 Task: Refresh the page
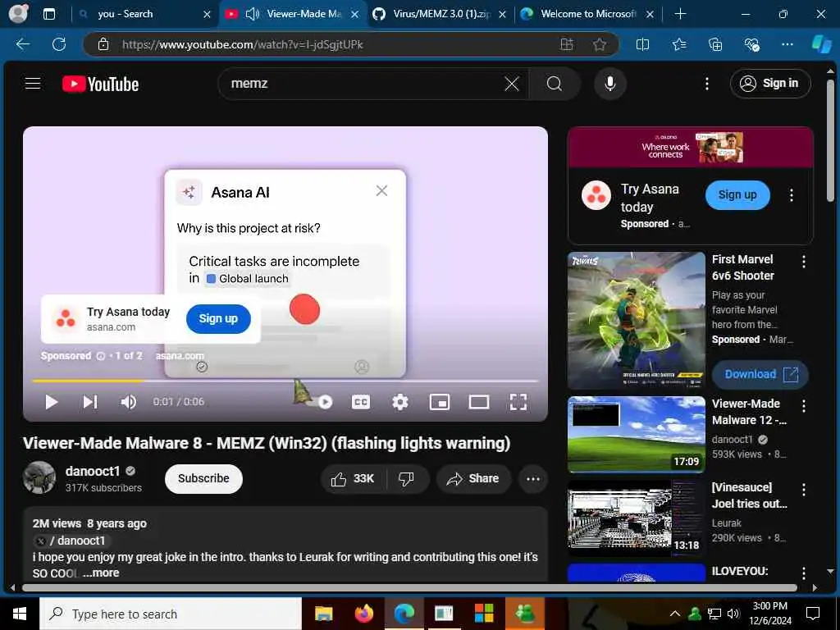coord(59,44)
